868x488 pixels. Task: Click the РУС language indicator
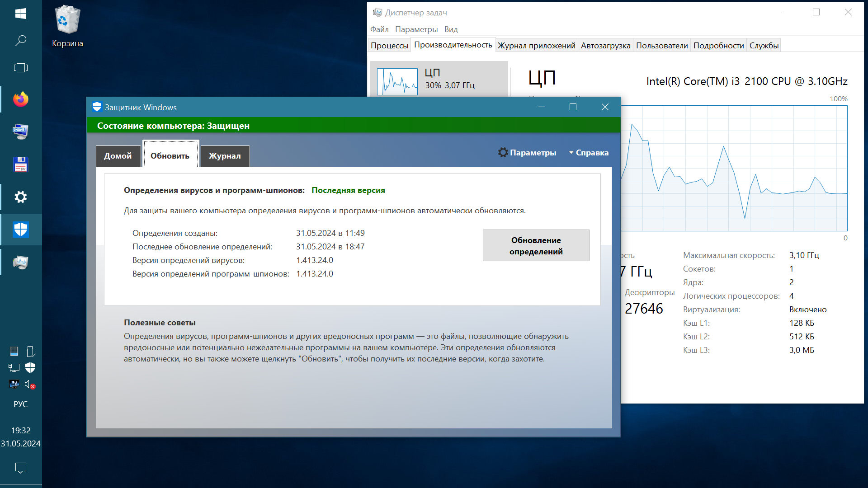(21, 404)
